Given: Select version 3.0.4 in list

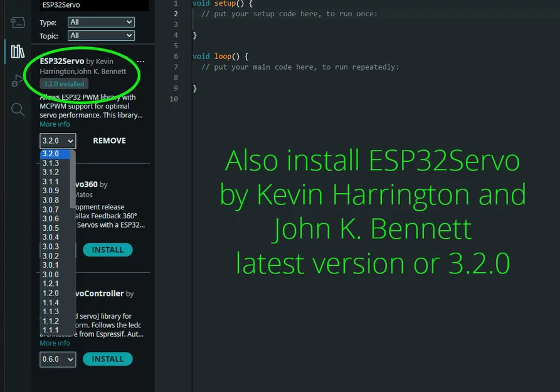Looking at the screenshot, I should click(55, 237).
